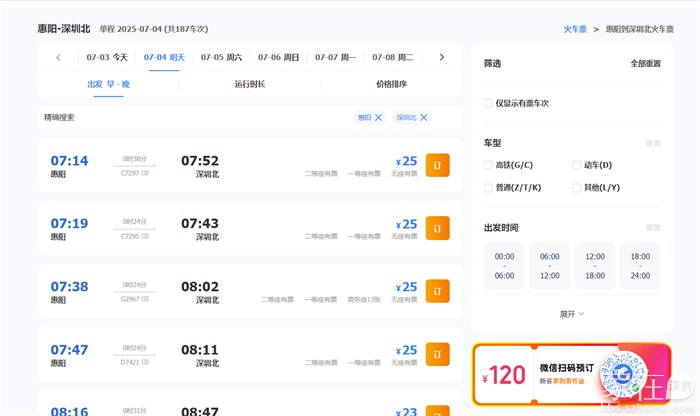Sort by 运行时长 duration
Image resolution: width=700 pixels, height=416 pixels.
pos(249,84)
